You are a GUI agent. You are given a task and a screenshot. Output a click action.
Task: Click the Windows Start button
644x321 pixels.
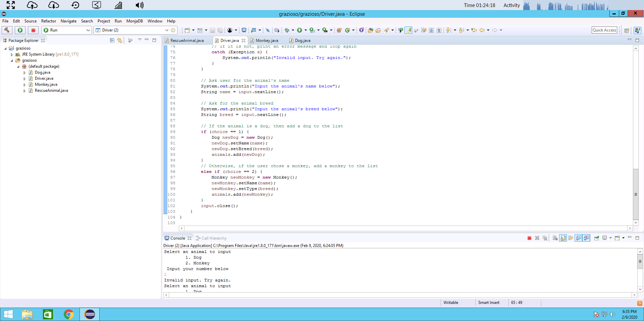point(8,314)
